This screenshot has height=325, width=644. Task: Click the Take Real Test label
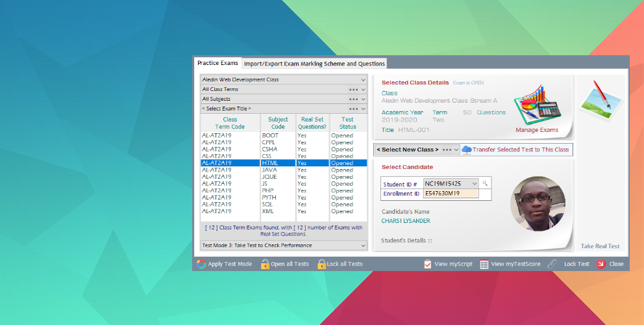coord(600,246)
